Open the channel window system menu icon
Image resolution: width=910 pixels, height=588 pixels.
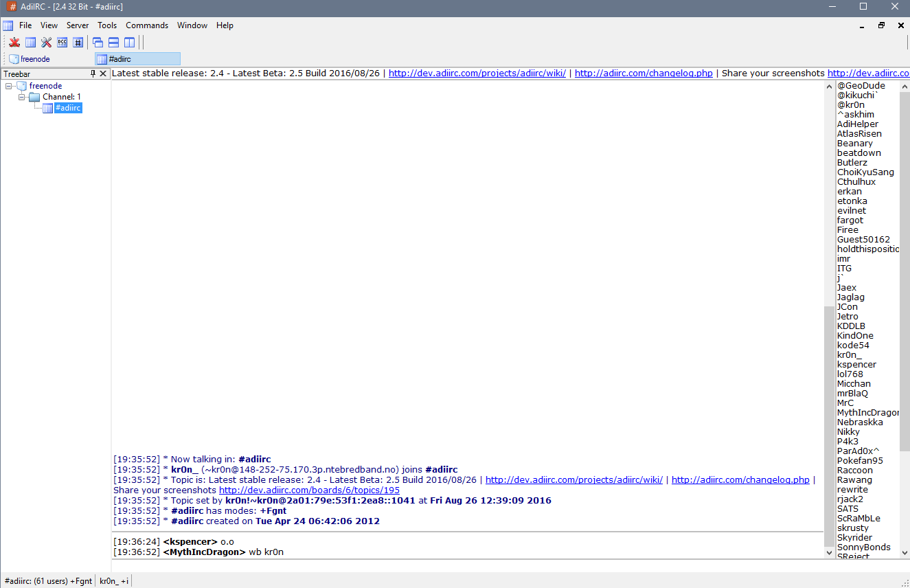pyautogui.click(x=8, y=25)
